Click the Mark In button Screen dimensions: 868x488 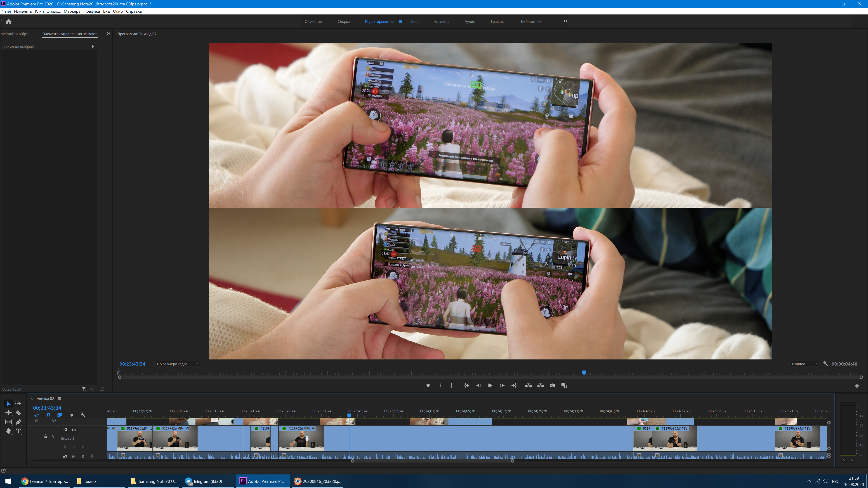coord(441,385)
